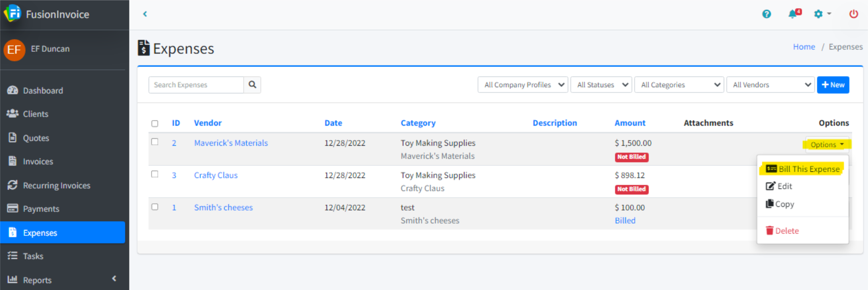
Task: Click the New expense button
Action: click(x=833, y=85)
